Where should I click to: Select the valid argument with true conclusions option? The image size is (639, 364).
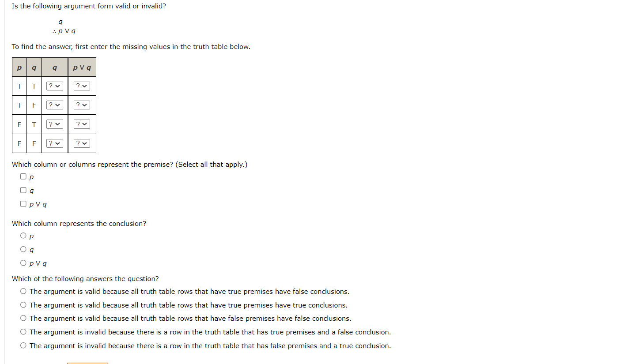coord(23,304)
